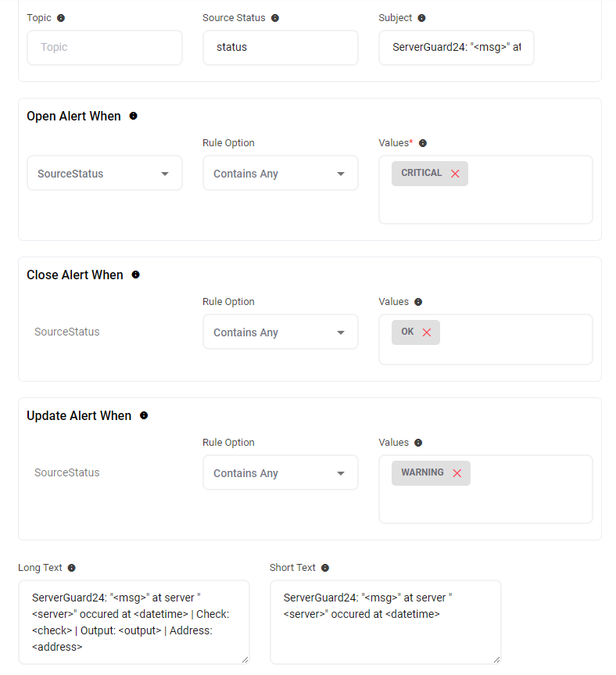616x675 pixels.
Task: Click the Subject input field
Action: [x=456, y=47]
